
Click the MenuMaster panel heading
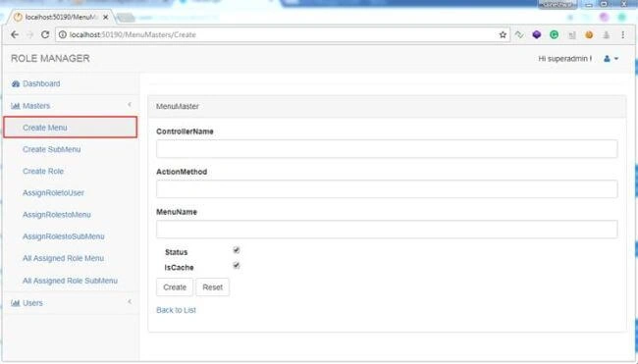[x=178, y=107]
